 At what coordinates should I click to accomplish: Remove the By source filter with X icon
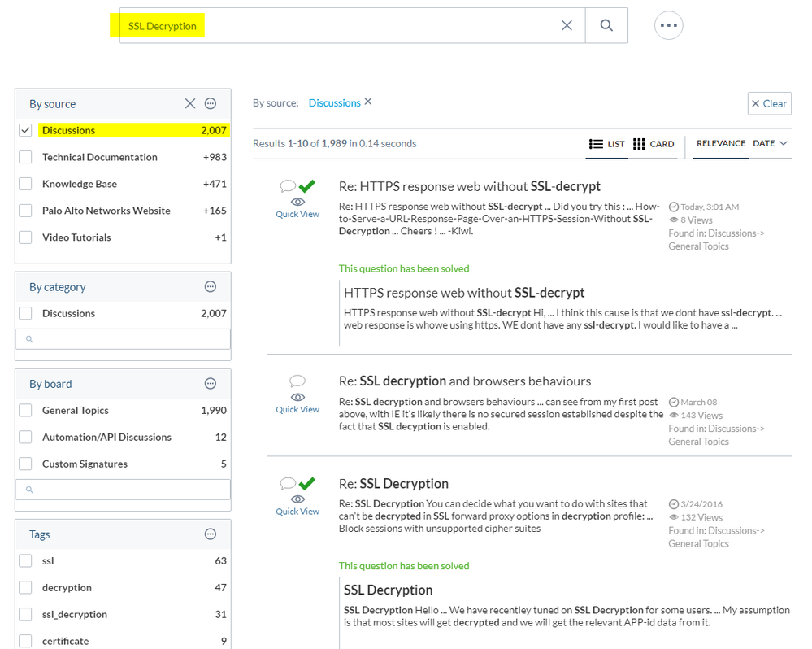click(x=190, y=103)
